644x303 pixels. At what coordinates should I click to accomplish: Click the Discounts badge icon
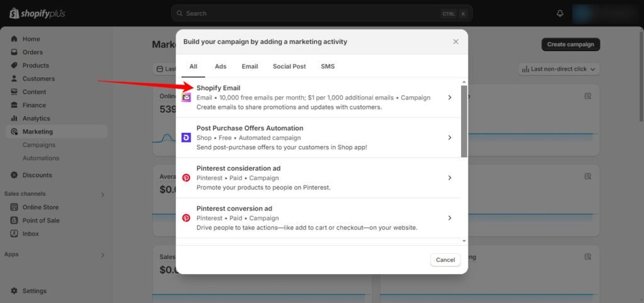[x=14, y=174]
